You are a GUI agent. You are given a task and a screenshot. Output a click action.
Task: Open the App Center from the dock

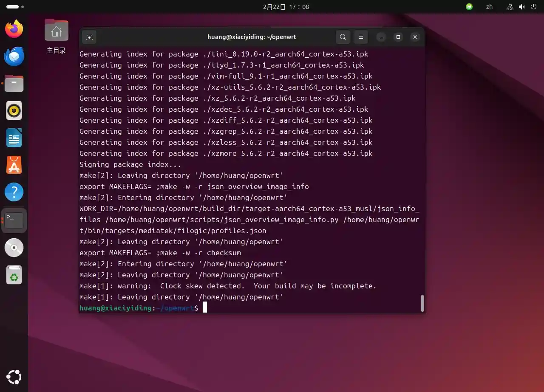(14, 165)
